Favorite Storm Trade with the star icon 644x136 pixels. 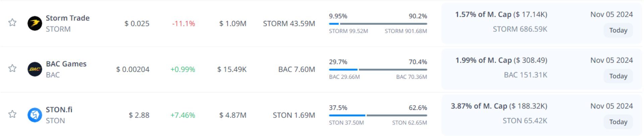(12, 22)
